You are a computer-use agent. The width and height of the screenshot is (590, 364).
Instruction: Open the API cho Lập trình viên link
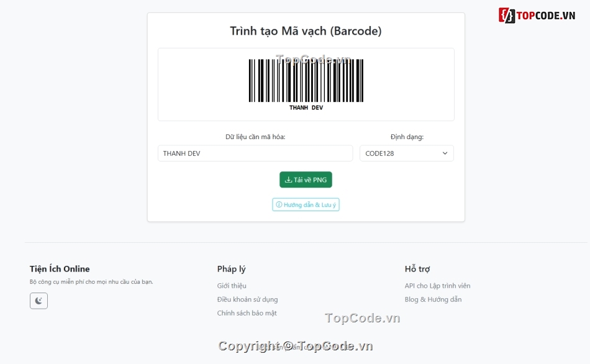tap(437, 286)
